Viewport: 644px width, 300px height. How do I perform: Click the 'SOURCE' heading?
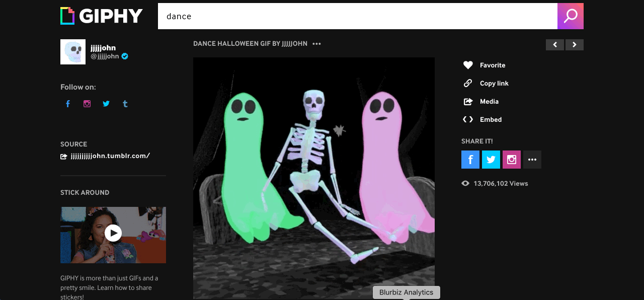coord(73,144)
